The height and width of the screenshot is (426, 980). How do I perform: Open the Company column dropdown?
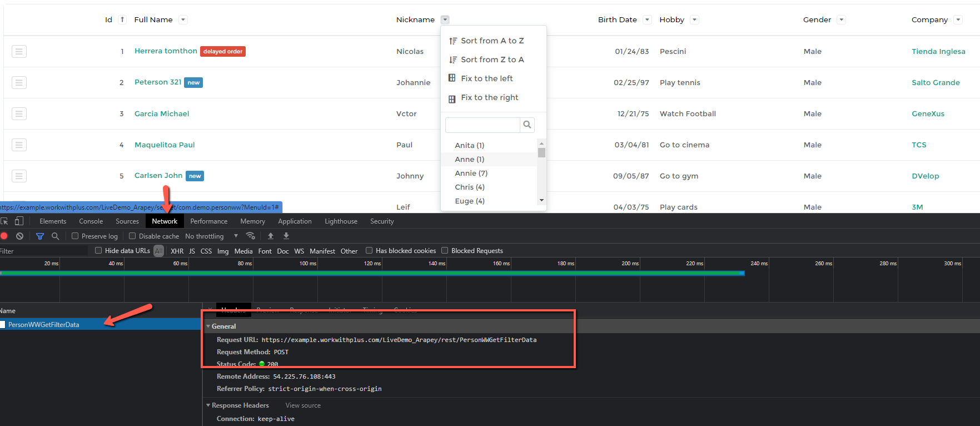click(x=958, y=19)
